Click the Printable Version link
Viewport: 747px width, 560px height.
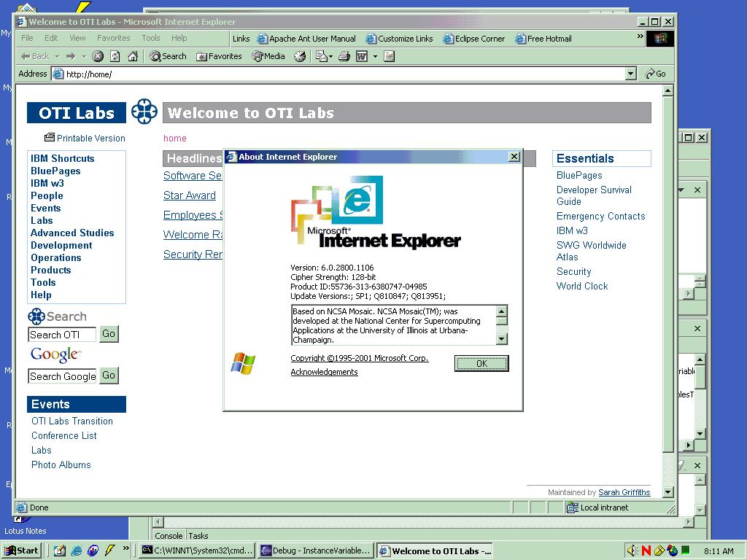(x=85, y=138)
